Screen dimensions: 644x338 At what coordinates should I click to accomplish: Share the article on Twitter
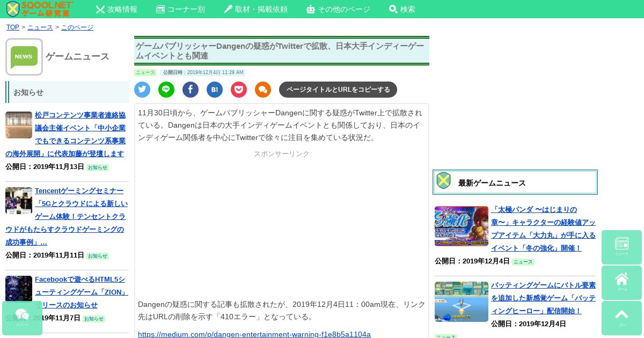(142, 90)
